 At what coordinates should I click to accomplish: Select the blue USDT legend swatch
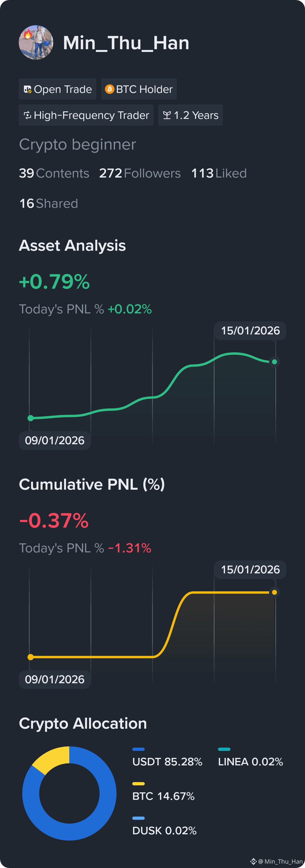point(138,749)
